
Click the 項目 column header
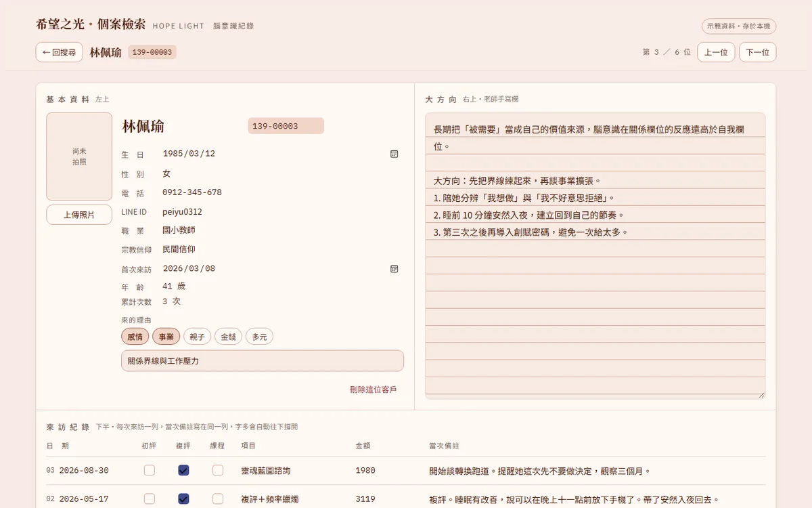coord(248,446)
